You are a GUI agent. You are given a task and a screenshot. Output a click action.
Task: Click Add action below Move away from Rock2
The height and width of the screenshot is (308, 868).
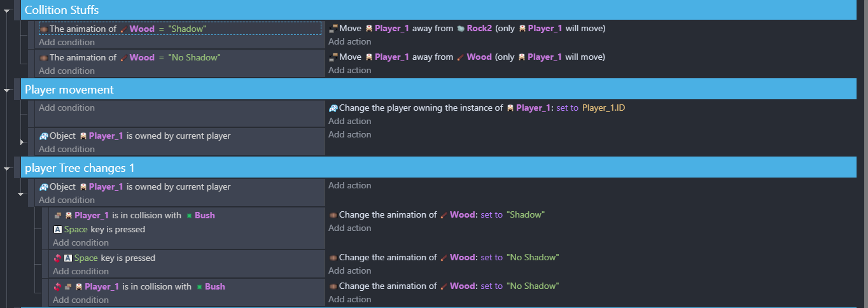pos(349,41)
